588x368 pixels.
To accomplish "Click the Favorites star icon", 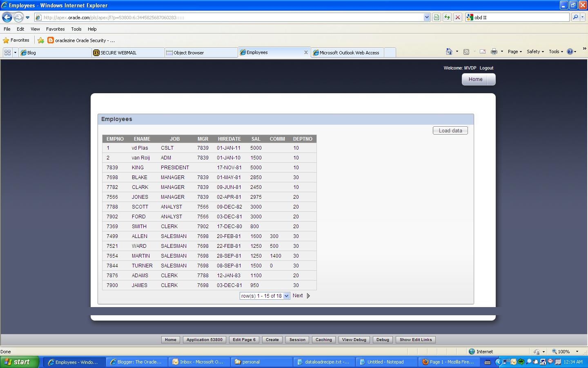I will pyautogui.click(x=6, y=40).
